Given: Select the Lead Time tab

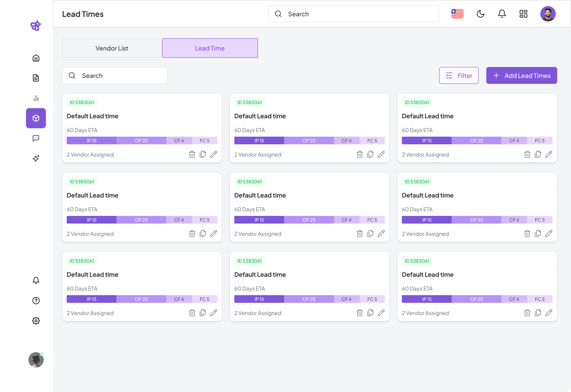Looking at the screenshot, I should [210, 48].
